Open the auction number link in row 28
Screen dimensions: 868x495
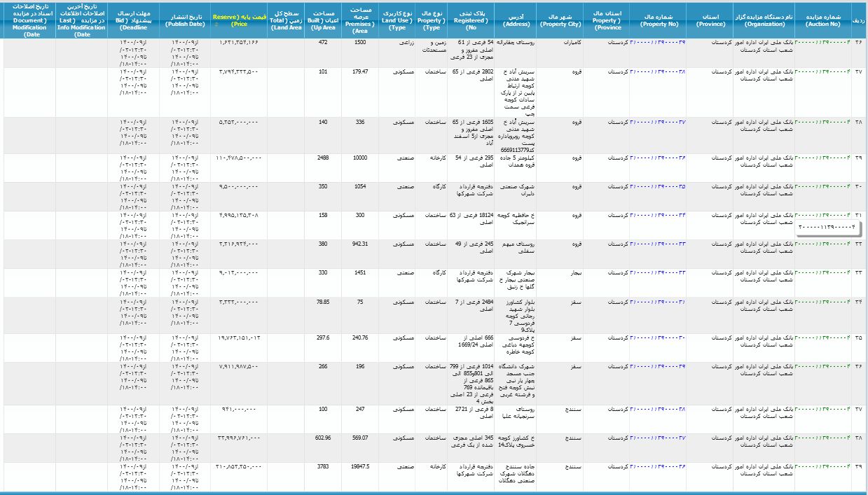point(822,122)
